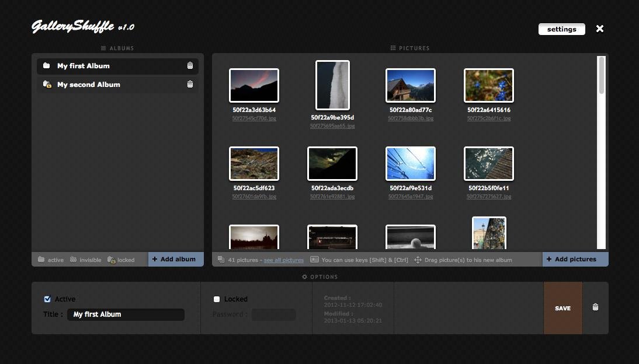639x364 pixels.
Task: Uncheck the Active checkbox
Action: (47, 299)
